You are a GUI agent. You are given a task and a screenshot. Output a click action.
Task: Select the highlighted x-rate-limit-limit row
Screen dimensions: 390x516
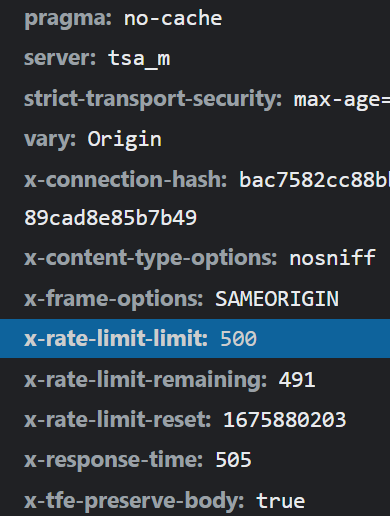pyautogui.click(x=195, y=339)
